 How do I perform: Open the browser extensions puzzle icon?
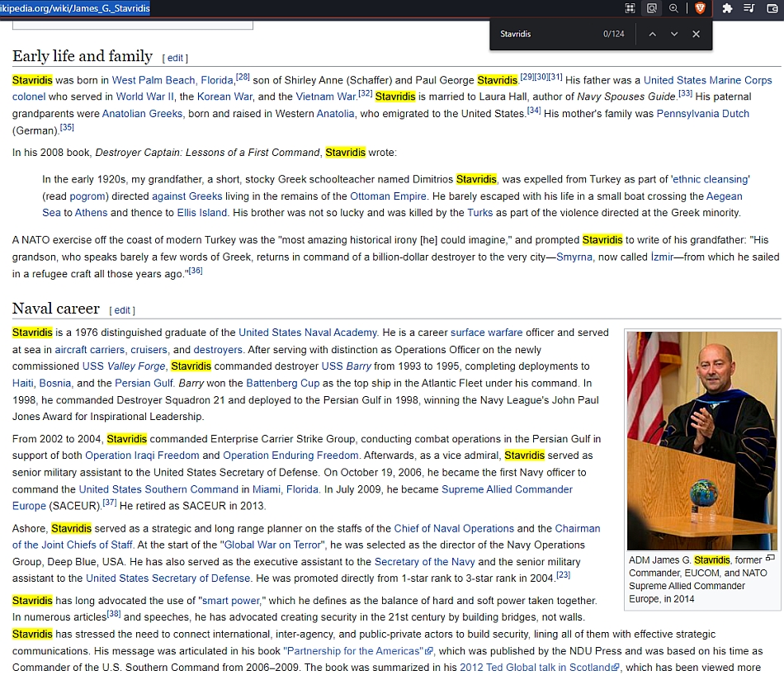coord(727,8)
